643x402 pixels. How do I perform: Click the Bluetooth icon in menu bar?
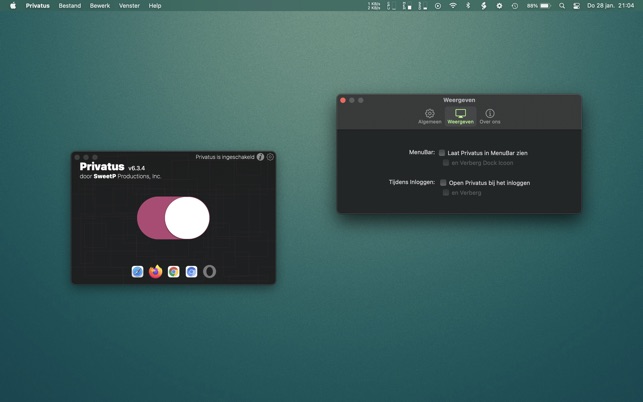click(x=468, y=6)
